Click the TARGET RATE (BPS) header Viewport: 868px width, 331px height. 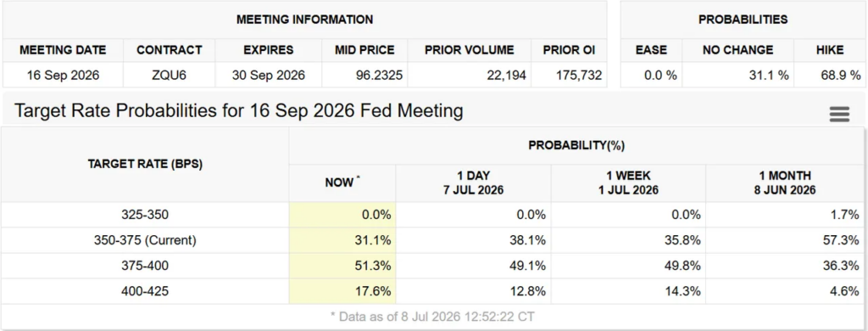click(x=145, y=164)
